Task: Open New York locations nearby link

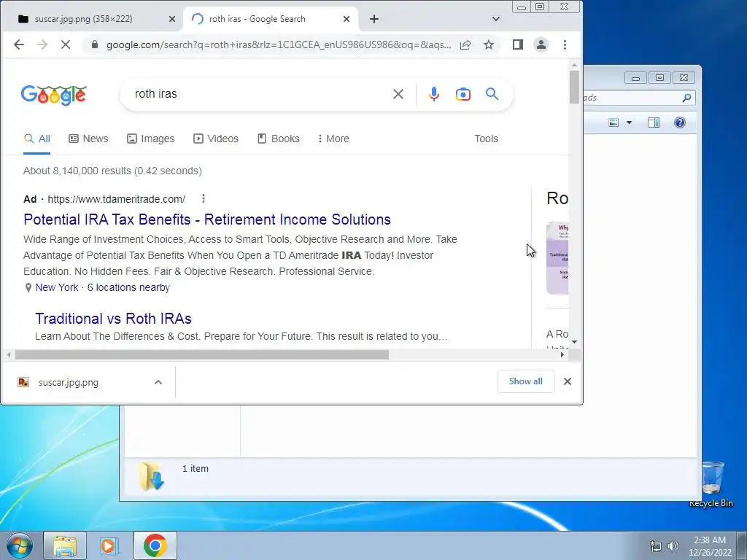Action: (102, 287)
